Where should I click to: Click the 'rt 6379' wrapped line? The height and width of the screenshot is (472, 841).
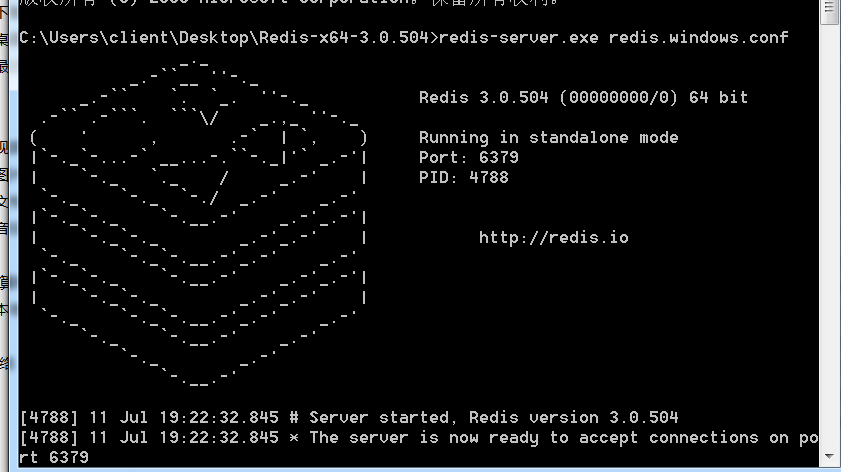click(x=54, y=458)
